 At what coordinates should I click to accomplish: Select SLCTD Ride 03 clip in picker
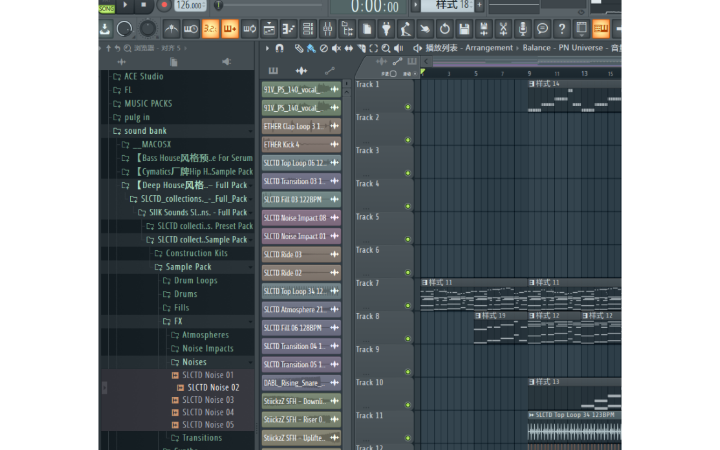(x=301, y=254)
